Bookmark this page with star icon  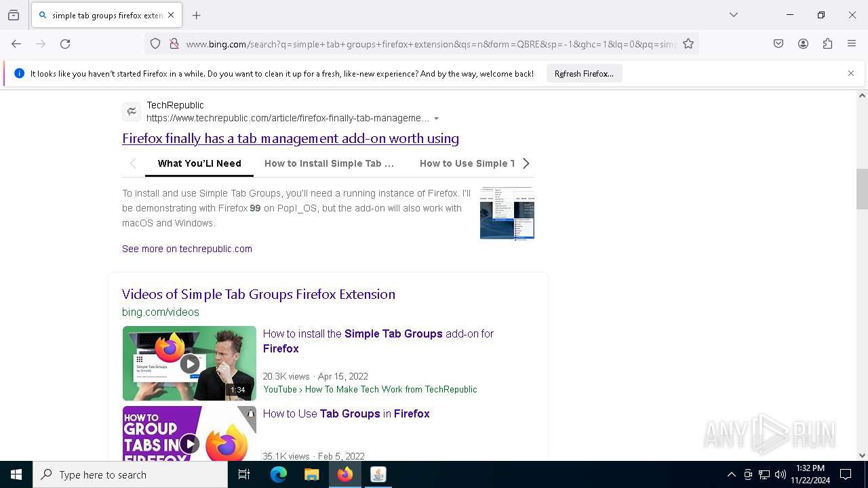(688, 44)
